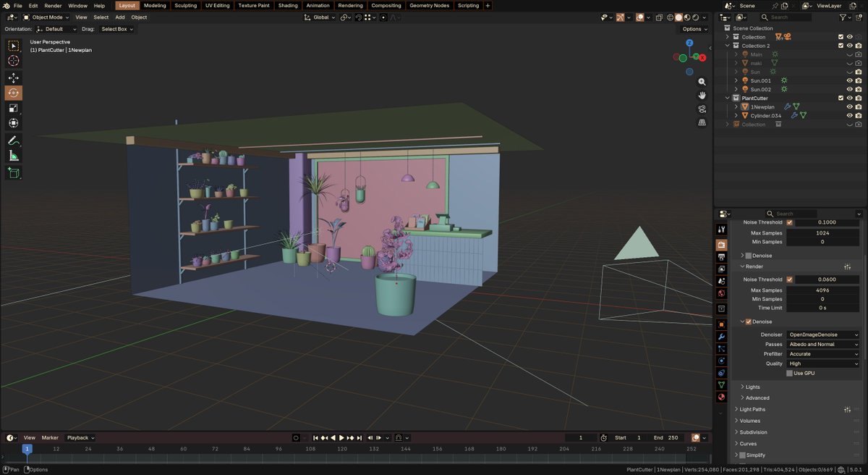Disable the Render Denoise checkbox

[x=749, y=321]
